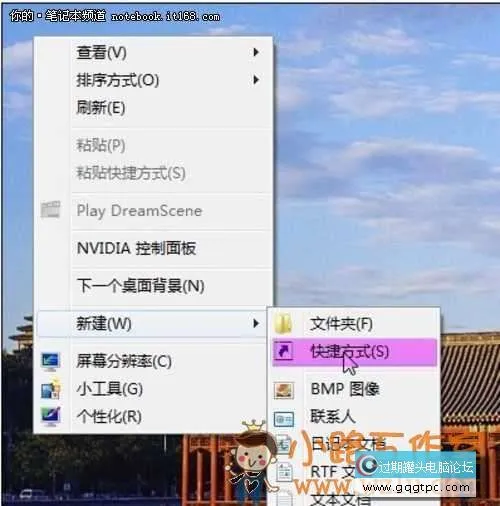Click the gadgets icon
500x506 pixels.
pyautogui.click(x=51, y=389)
